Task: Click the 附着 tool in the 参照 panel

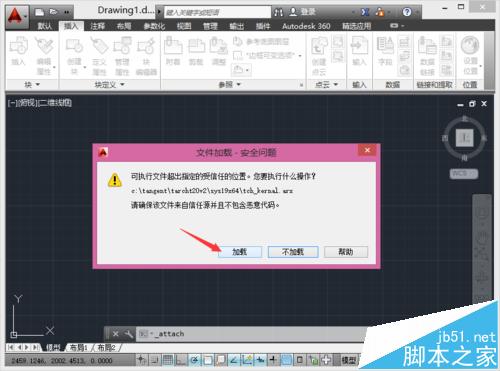Action: coord(173,51)
